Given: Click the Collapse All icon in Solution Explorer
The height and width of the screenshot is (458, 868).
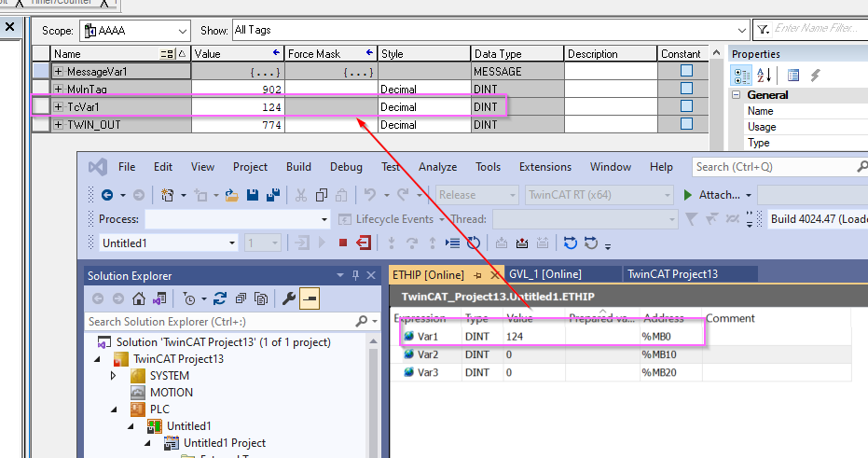Looking at the screenshot, I should pyautogui.click(x=241, y=299).
